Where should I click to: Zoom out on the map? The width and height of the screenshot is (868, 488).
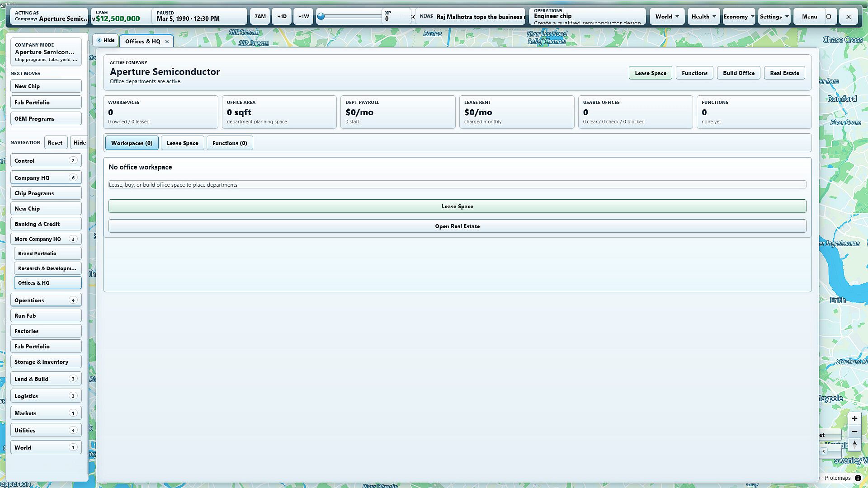pyautogui.click(x=854, y=432)
